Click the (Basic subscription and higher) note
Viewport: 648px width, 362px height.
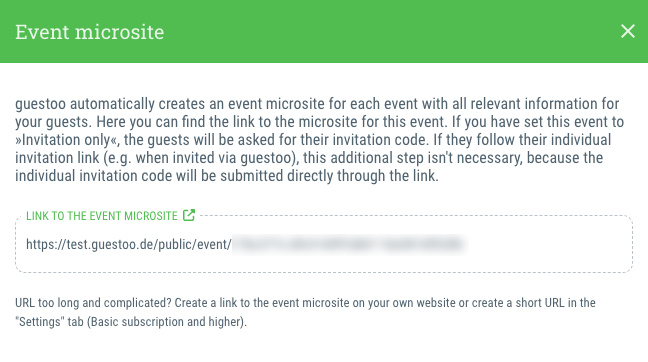click(x=167, y=322)
